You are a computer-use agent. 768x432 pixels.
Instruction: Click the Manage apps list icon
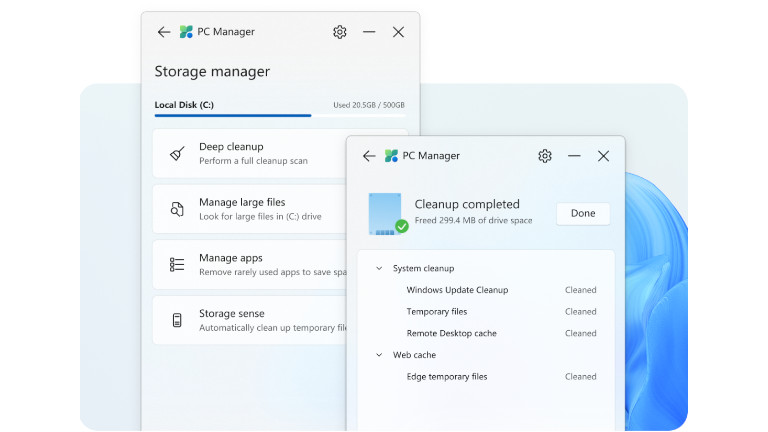(177, 264)
